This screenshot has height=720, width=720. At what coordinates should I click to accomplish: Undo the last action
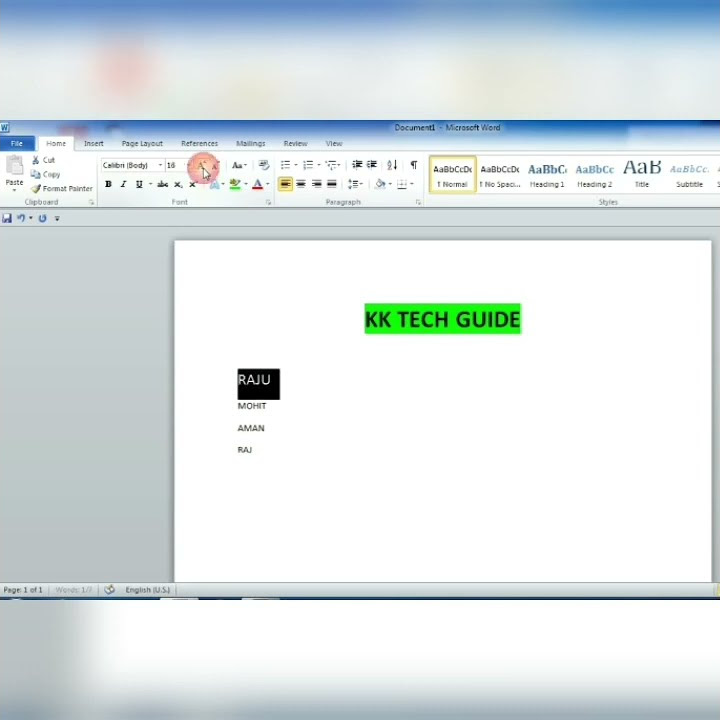(21, 218)
